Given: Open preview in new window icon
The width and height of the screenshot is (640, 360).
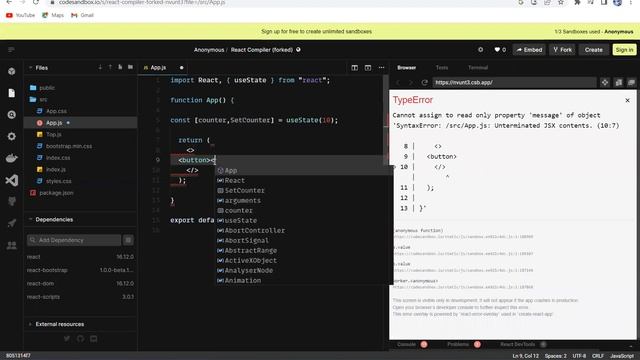Looking at the screenshot, I should click(631, 82).
